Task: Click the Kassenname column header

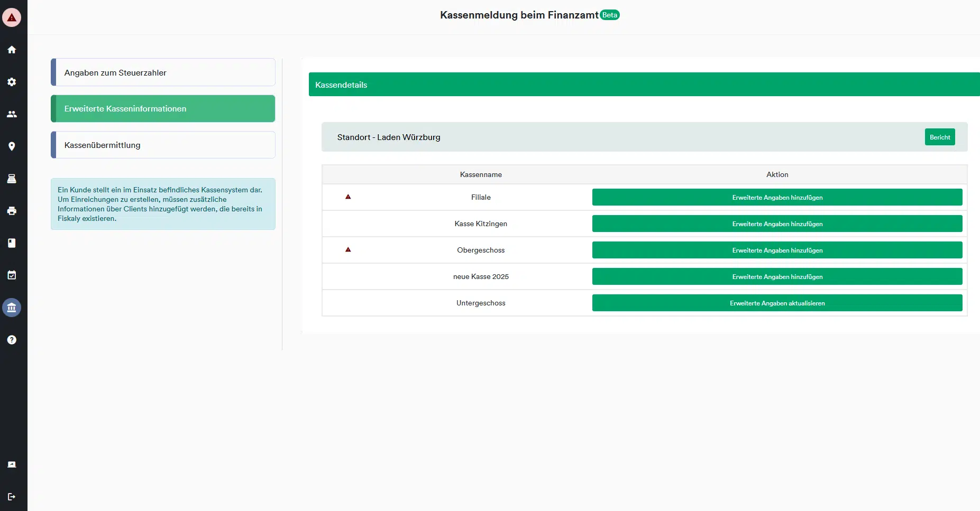Action: pyautogui.click(x=481, y=174)
